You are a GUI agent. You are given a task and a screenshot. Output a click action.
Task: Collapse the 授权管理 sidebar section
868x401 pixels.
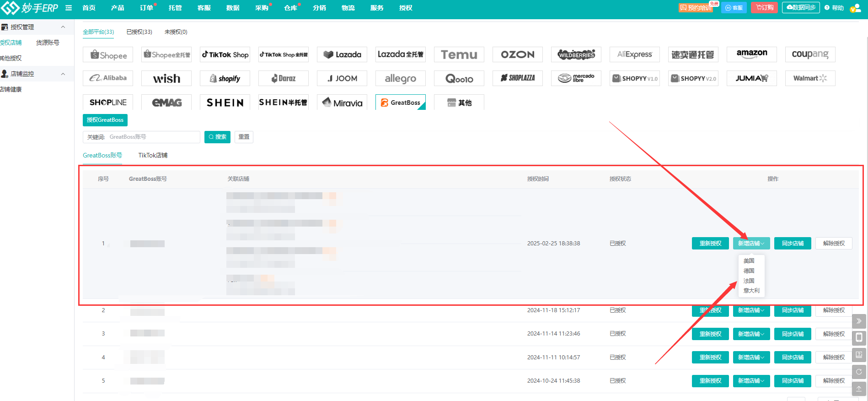[63, 27]
